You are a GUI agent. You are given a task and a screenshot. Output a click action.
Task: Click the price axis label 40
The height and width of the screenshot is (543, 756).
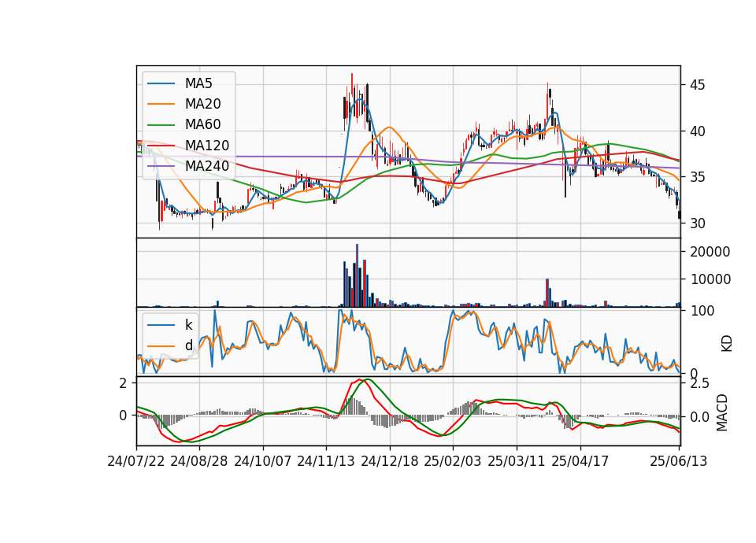[697, 131]
